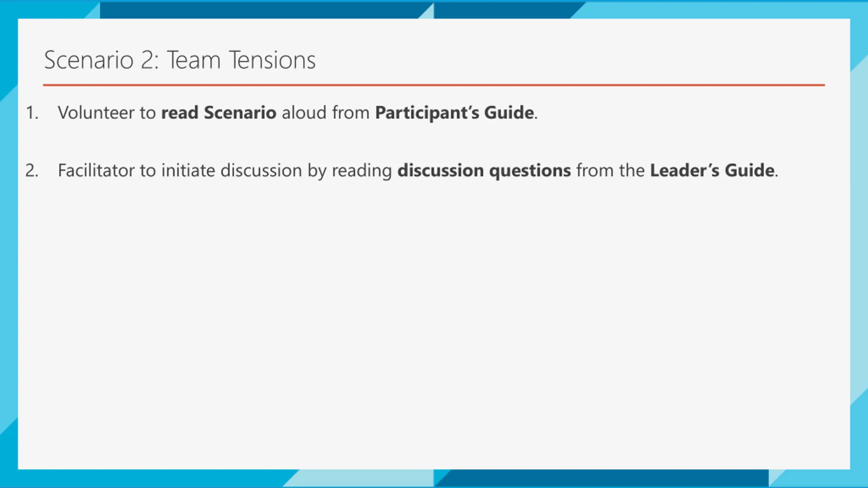Click the empty white area of the slide body
Screen dimensions: 868x488
[434, 322]
